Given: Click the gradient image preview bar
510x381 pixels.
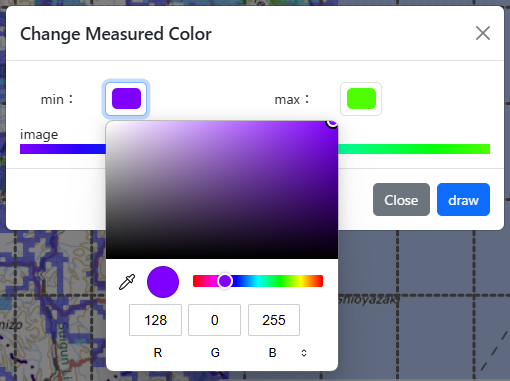Looking at the screenshot, I should tap(255, 149).
